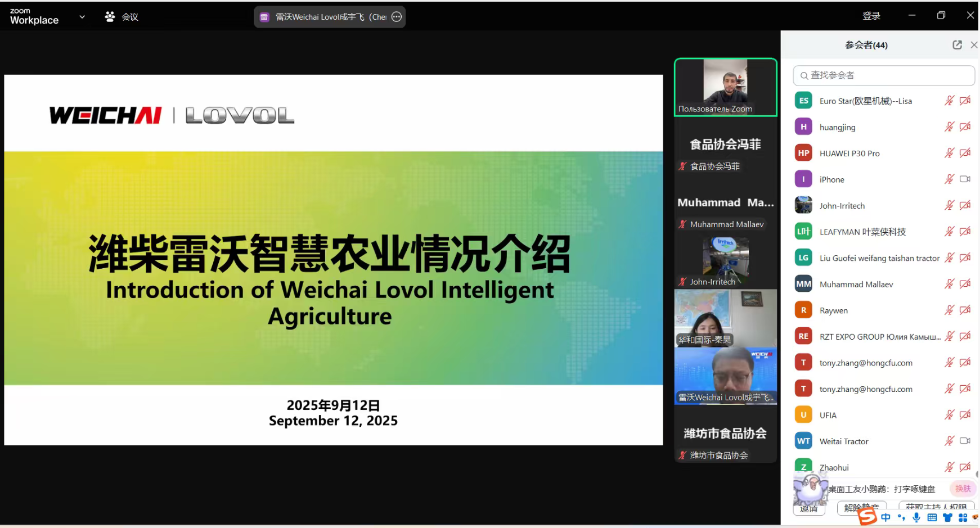Click muted mic icon for Liu Guofei

[x=949, y=258]
